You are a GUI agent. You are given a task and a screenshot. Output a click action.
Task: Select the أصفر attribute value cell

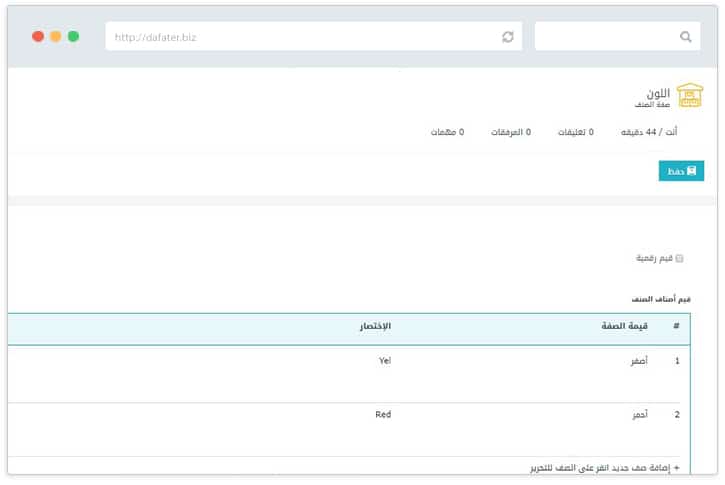point(637,360)
